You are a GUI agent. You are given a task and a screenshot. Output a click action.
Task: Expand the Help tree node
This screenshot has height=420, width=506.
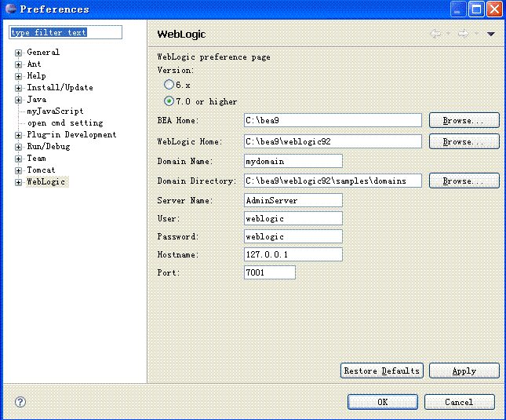18,76
